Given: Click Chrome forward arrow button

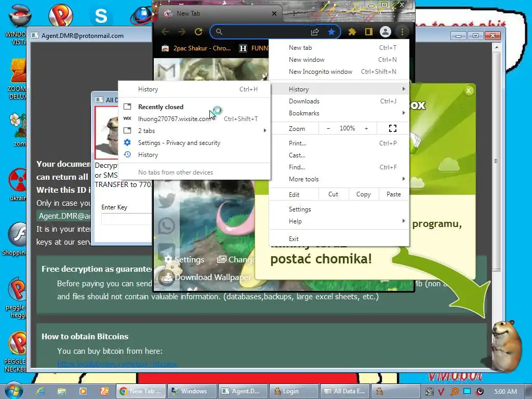Looking at the screenshot, I should coord(182,32).
